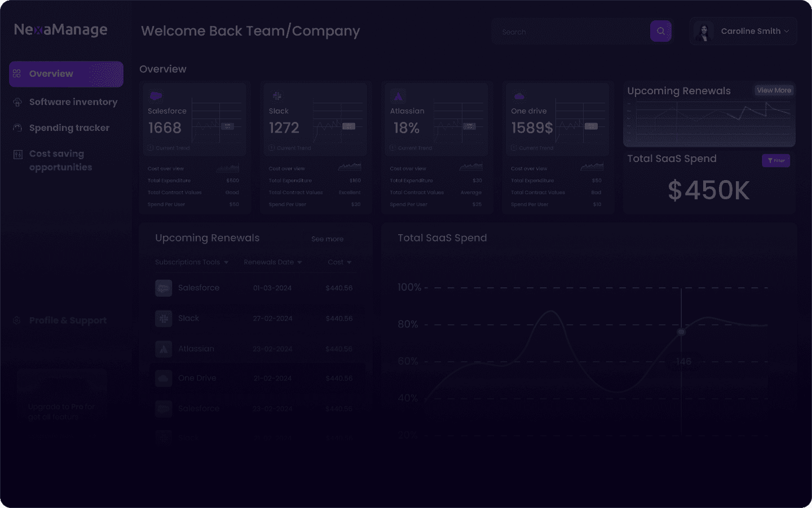Click the One Drive icon in renewals row
812x508 pixels.
click(x=164, y=378)
